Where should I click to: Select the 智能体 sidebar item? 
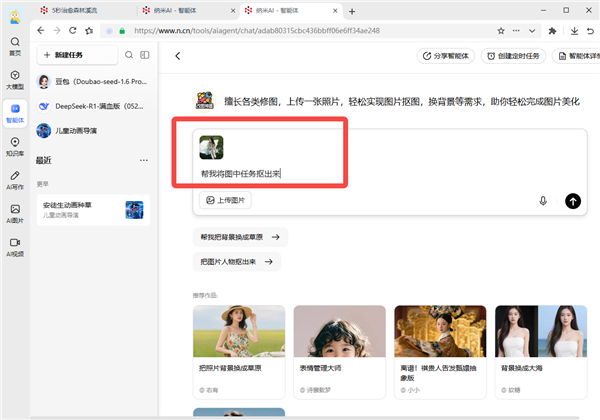click(x=15, y=113)
